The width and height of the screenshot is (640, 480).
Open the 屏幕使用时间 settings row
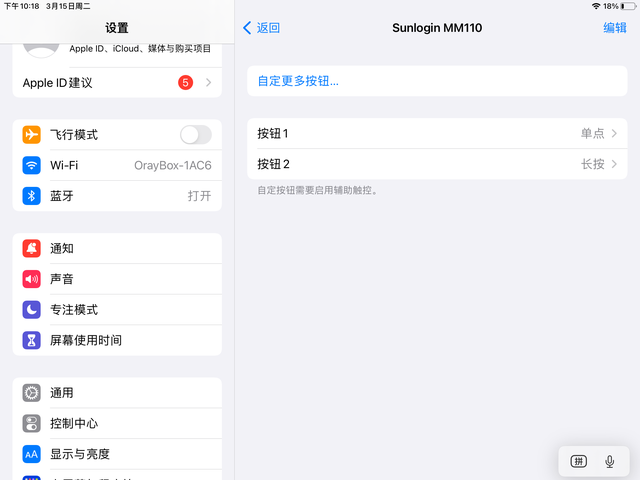pyautogui.click(x=117, y=340)
